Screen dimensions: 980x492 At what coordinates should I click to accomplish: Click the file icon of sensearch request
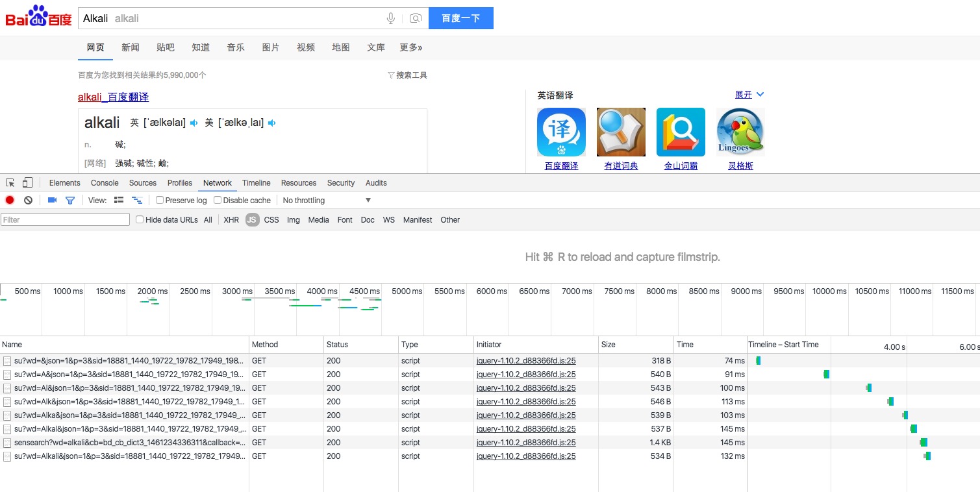7,443
